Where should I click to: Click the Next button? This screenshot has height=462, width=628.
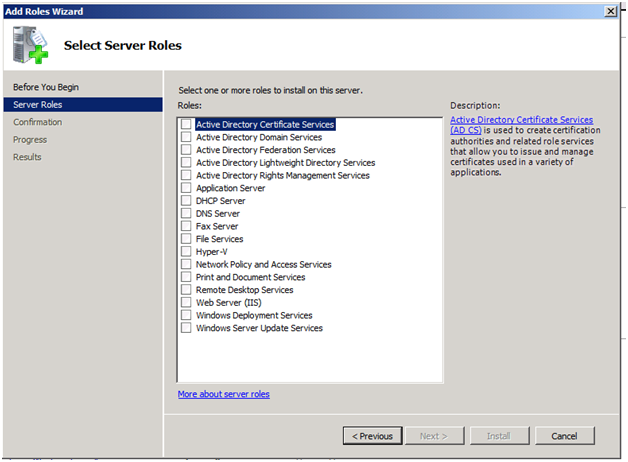tap(435, 436)
